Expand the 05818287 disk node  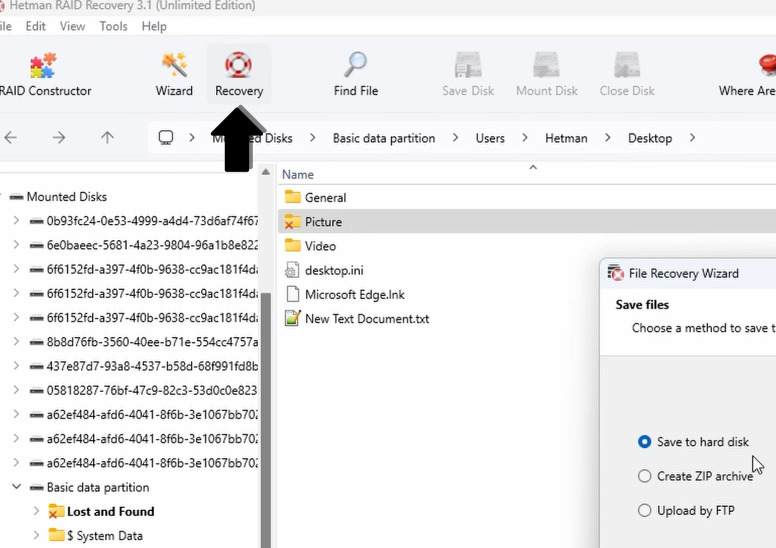pyautogui.click(x=16, y=390)
